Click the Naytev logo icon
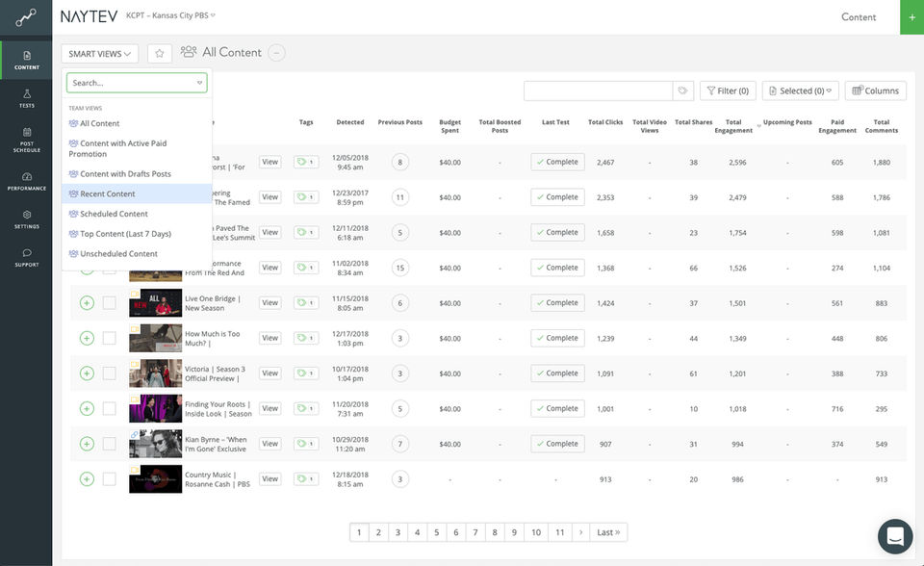 click(26, 17)
